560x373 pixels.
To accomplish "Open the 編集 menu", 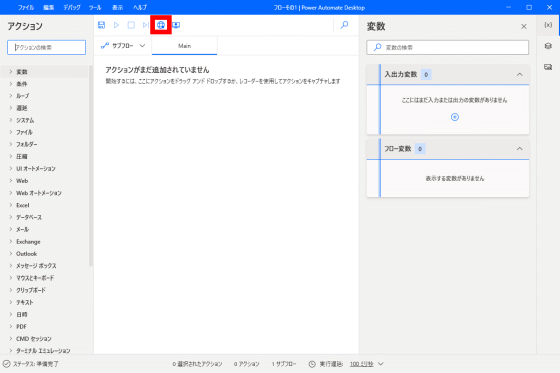I will pos(49,8).
